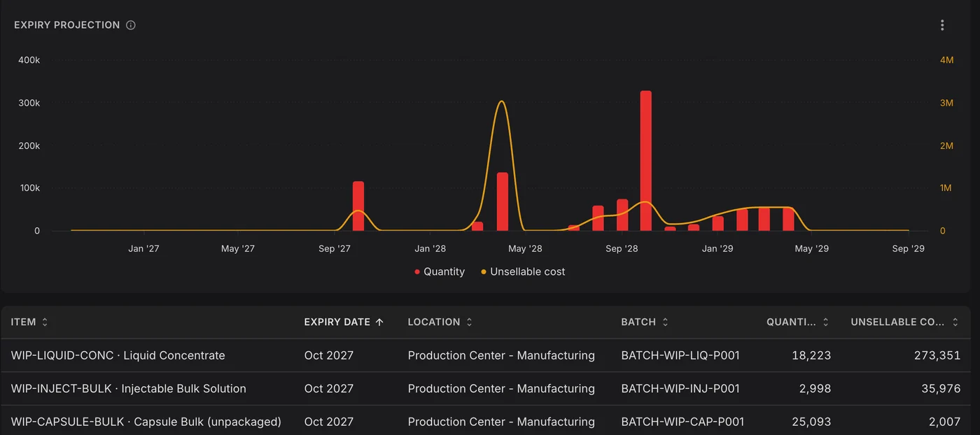Open the three-dot chart options menu
Viewport: 980px width, 435px height.
point(942,25)
